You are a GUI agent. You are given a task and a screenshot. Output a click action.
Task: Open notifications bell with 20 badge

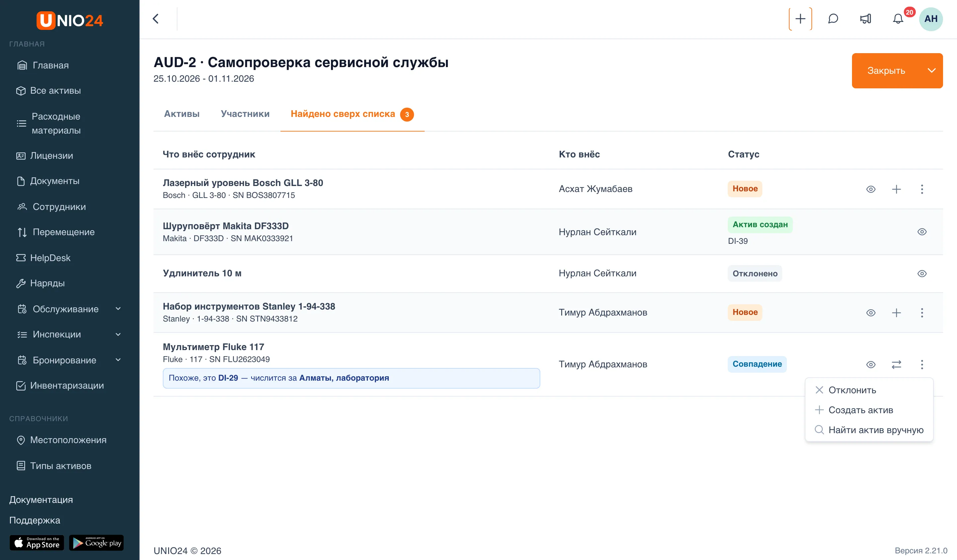898,19
